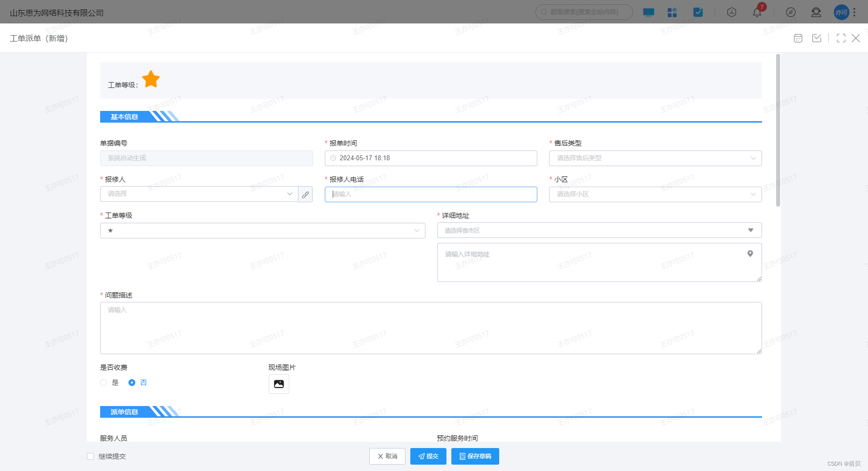Select 是 for 是否收费
The height and width of the screenshot is (471, 868).
104,383
